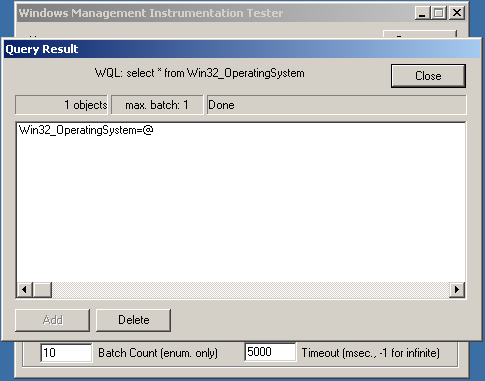
Task: Click the Batch Count (enum. only) label
Action: [158, 353]
